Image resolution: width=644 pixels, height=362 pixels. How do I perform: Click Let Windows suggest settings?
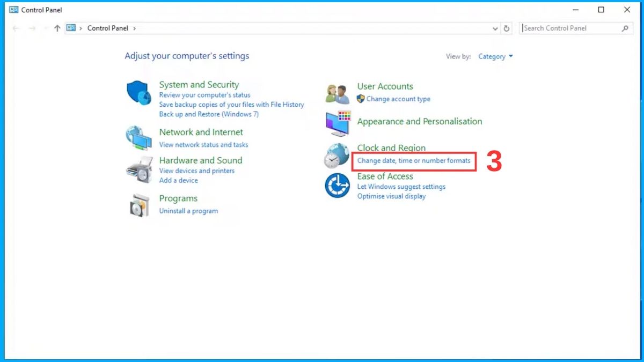[401, 187]
